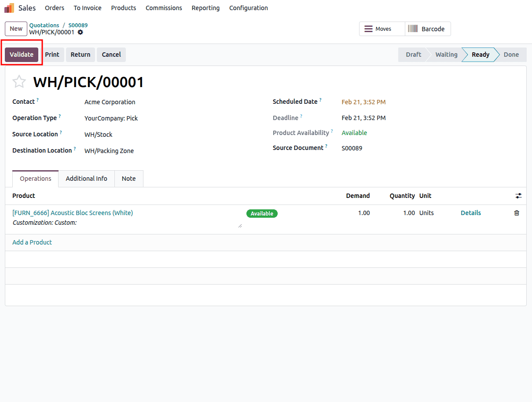Click the Product Availability value Available
Screen dimensions: 532x402
(354, 133)
